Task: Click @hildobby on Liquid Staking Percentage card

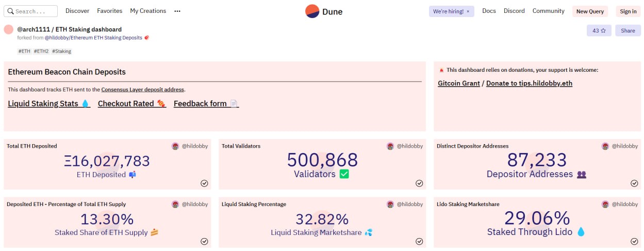Action: coord(409,205)
